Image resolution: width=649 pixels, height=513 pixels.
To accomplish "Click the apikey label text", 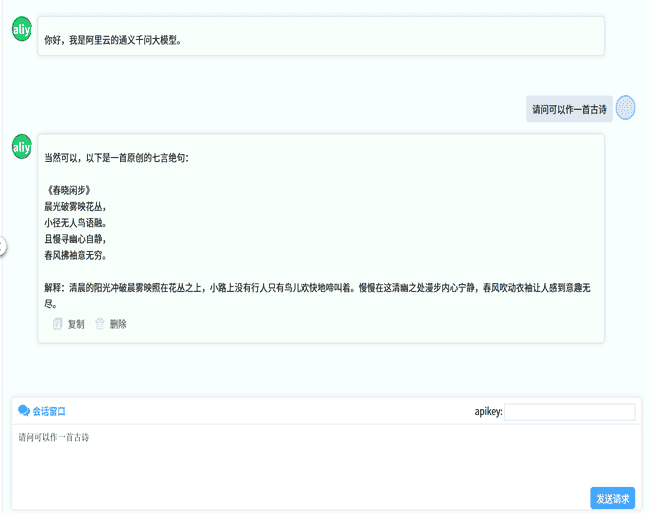I will click(488, 412).
